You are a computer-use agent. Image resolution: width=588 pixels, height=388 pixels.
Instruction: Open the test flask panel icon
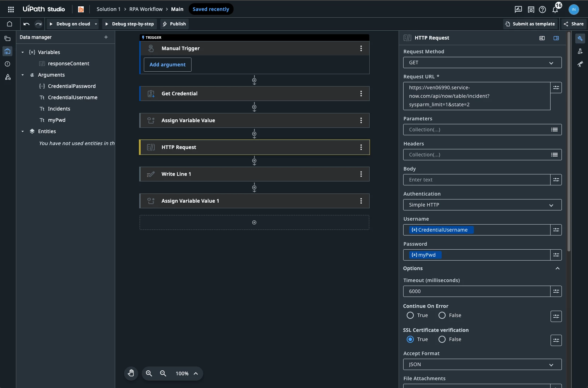tap(580, 51)
